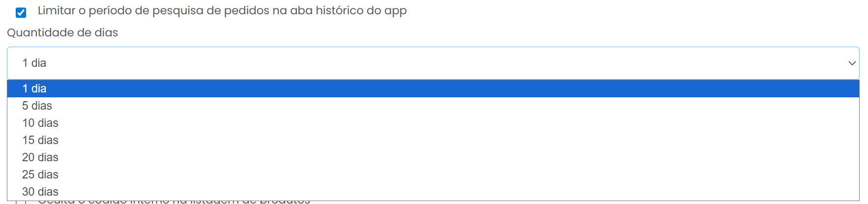Click the Limitar o período de pesquisa label text
The width and height of the screenshot is (868, 204).
pos(222,11)
